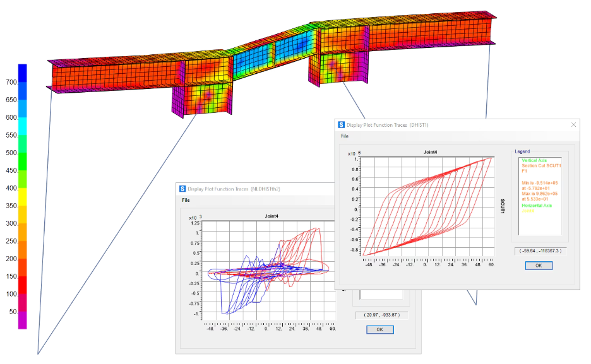Image resolution: width=591 pixels, height=364 pixels.
Task: Close the DHIST1 plot function window
Action: pos(573,125)
